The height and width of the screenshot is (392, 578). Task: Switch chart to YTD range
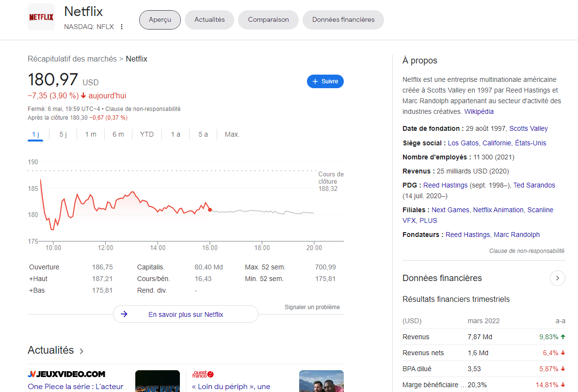click(x=147, y=135)
